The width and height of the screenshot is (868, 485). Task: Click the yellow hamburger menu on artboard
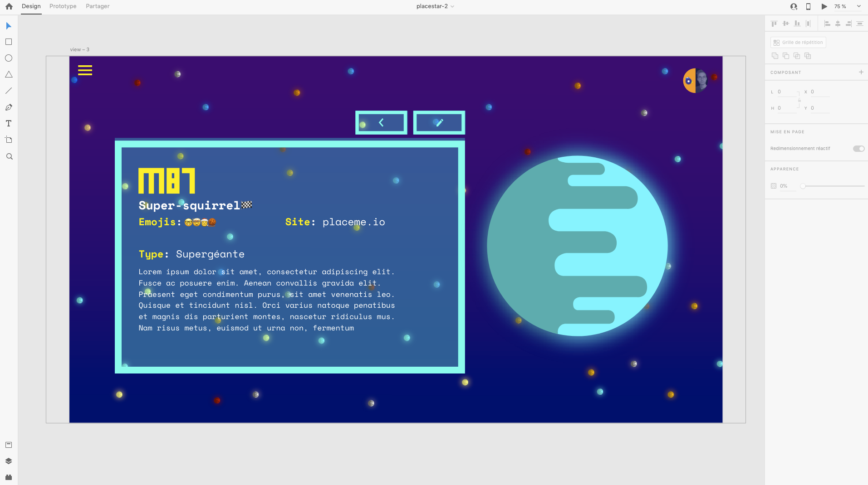click(x=85, y=70)
